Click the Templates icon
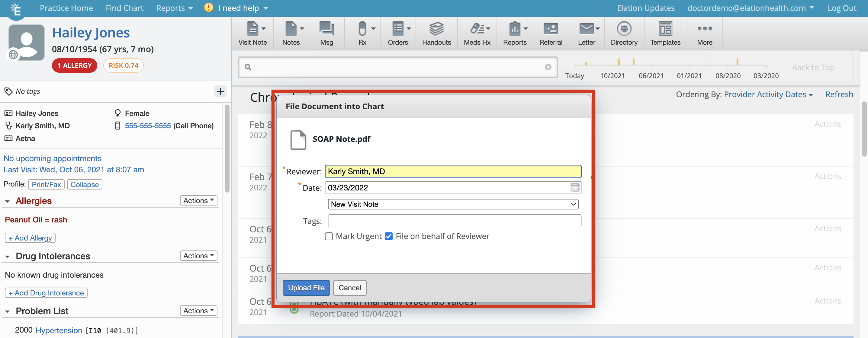Viewport: 868px width, 338px height. (x=665, y=33)
